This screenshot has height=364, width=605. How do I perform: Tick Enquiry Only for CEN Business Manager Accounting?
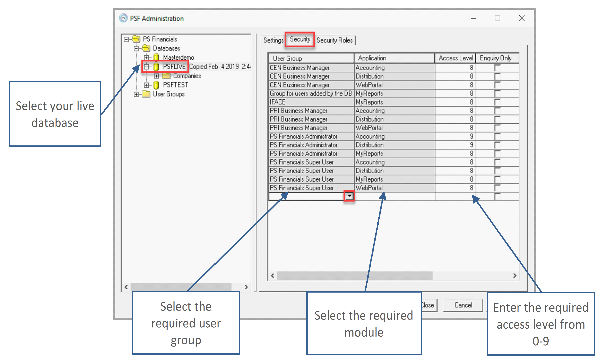tap(497, 68)
